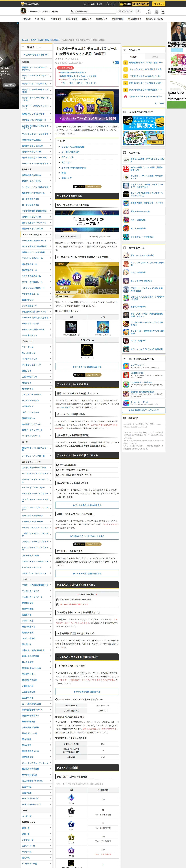This screenshot has height=868, width=186.
Task: Click the article's blue comment count badge
Action: click(x=115, y=63)
